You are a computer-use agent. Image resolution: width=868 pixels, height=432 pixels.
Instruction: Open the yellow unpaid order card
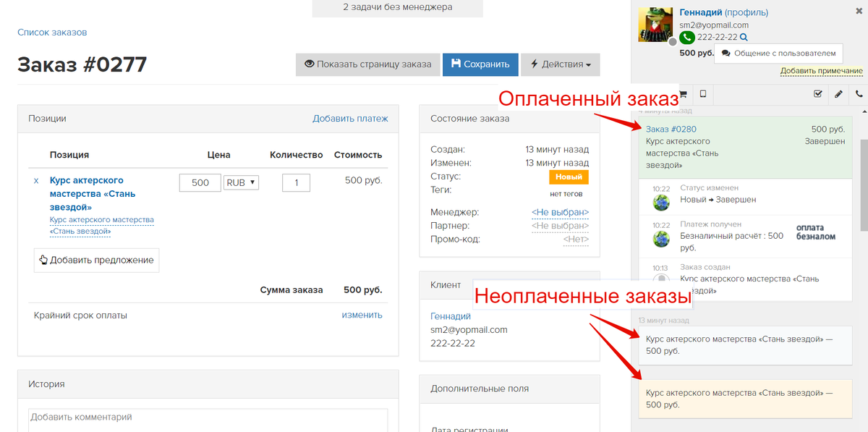(x=745, y=399)
